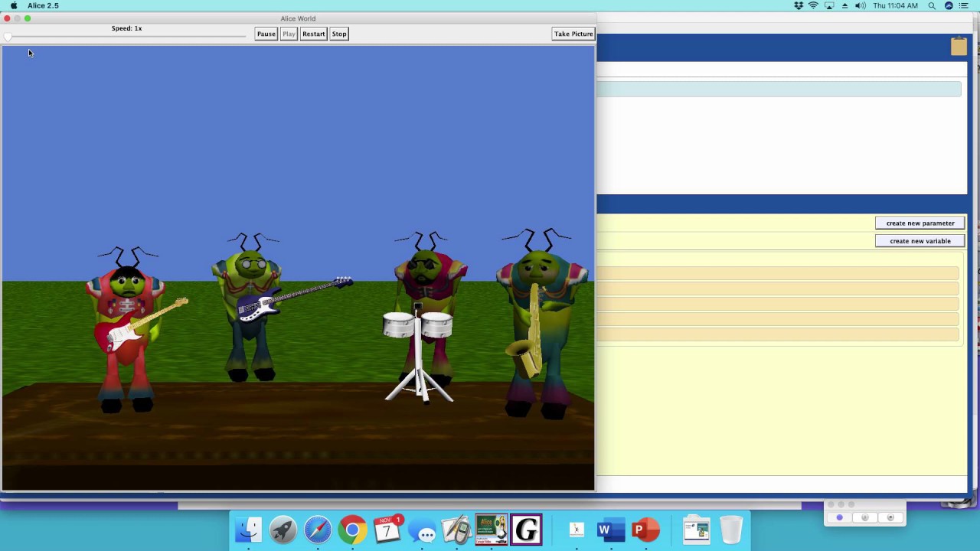Viewport: 980px width, 551px height.
Task: Open Launchpad rocket icon in dock
Action: click(283, 530)
